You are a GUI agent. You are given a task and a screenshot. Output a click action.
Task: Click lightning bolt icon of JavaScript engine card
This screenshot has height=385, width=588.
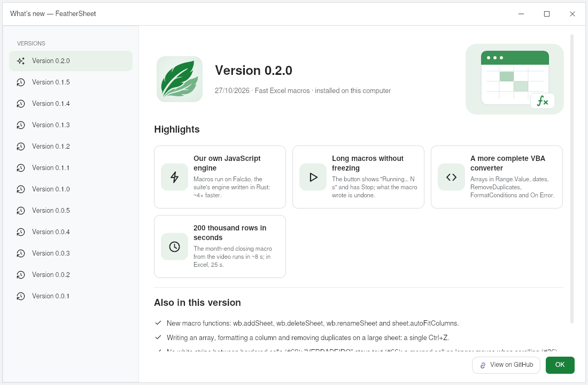point(174,177)
